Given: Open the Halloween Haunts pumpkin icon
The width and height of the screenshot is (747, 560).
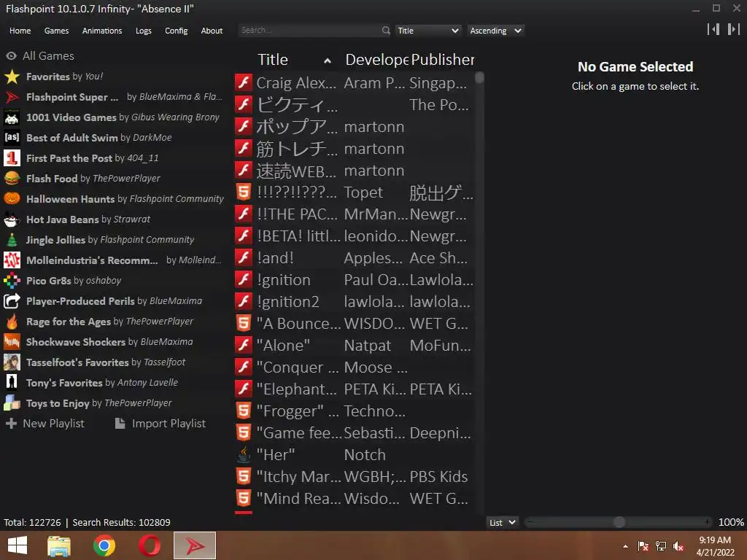Looking at the screenshot, I should 12,198.
